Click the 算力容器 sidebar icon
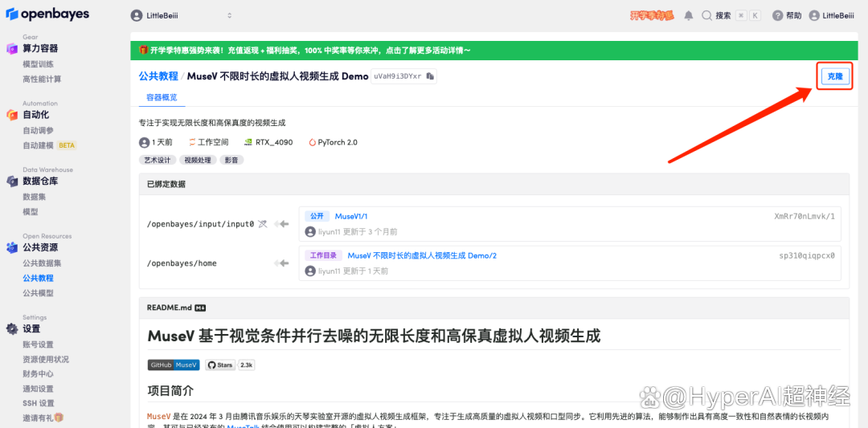The width and height of the screenshot is (868, 428). (12, 48)
